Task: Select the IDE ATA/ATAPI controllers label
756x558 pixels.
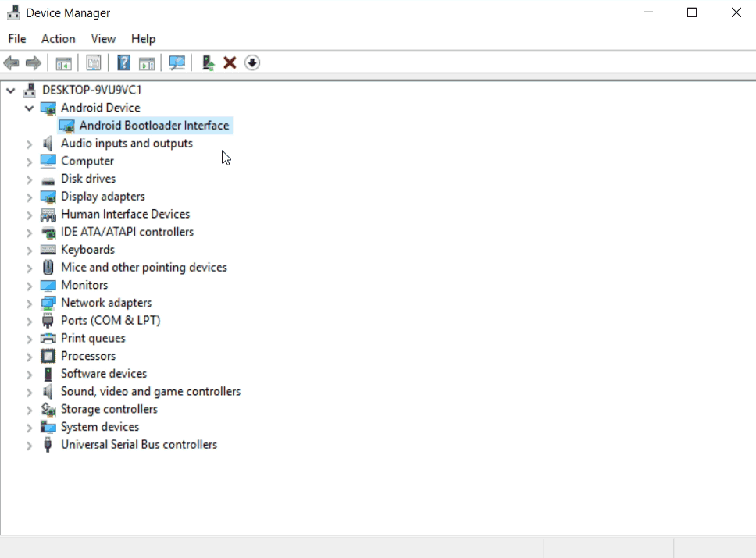Action: (x=127, y=232)
